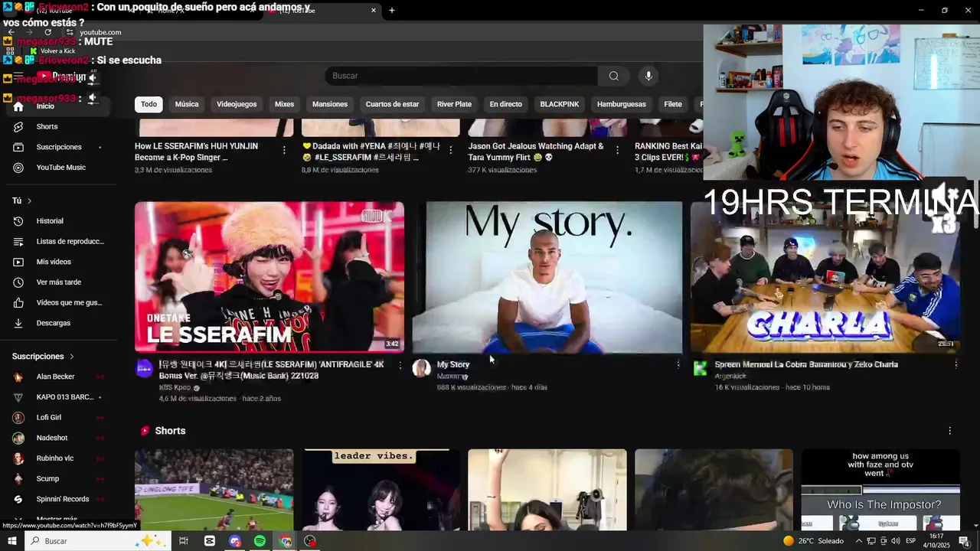980x551 pixels.
Task: Click the My Story channel avatar
Action: tap(421, 368)
